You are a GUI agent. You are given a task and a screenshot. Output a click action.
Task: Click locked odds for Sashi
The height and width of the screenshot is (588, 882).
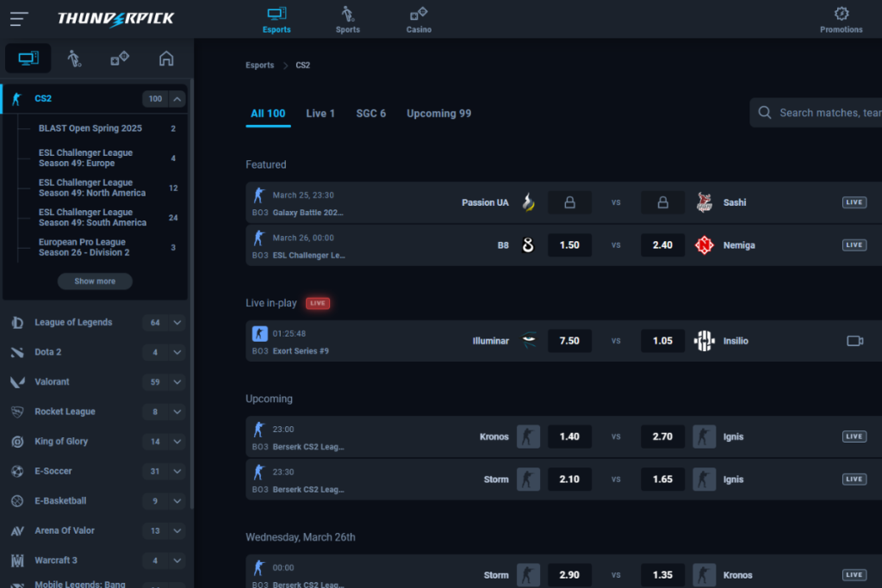[x=662, y=202]
